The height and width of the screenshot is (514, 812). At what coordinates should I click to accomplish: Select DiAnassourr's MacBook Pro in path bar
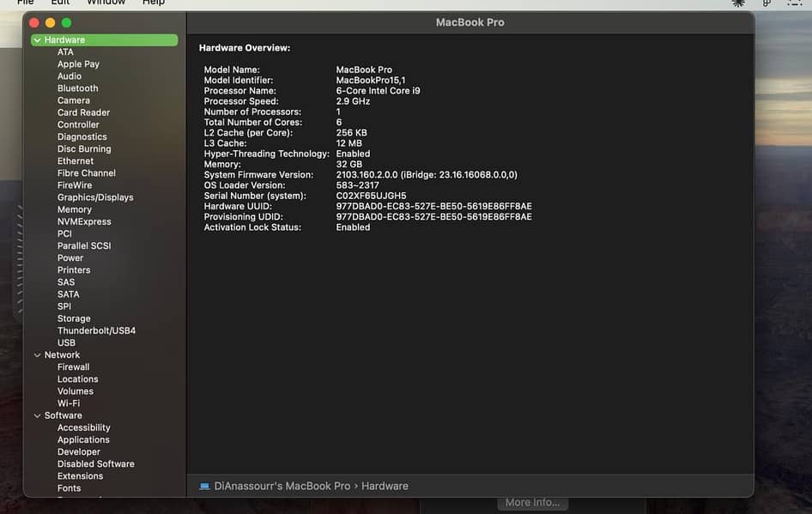[x=282, y=486]
